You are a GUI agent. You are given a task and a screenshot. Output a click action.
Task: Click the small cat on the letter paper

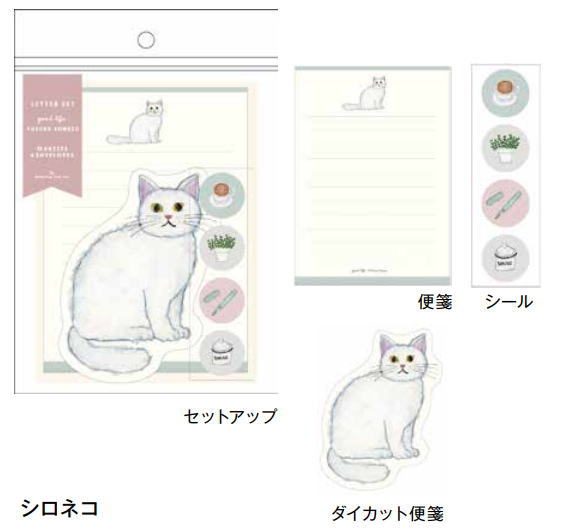(x=365, y=93)
